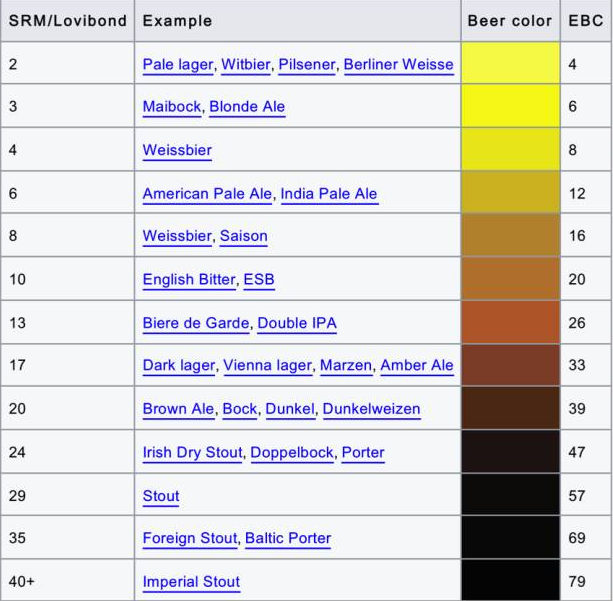This screenshot has height=601, width=613.
Task: Select the EBC value 57
Action: 577,496
